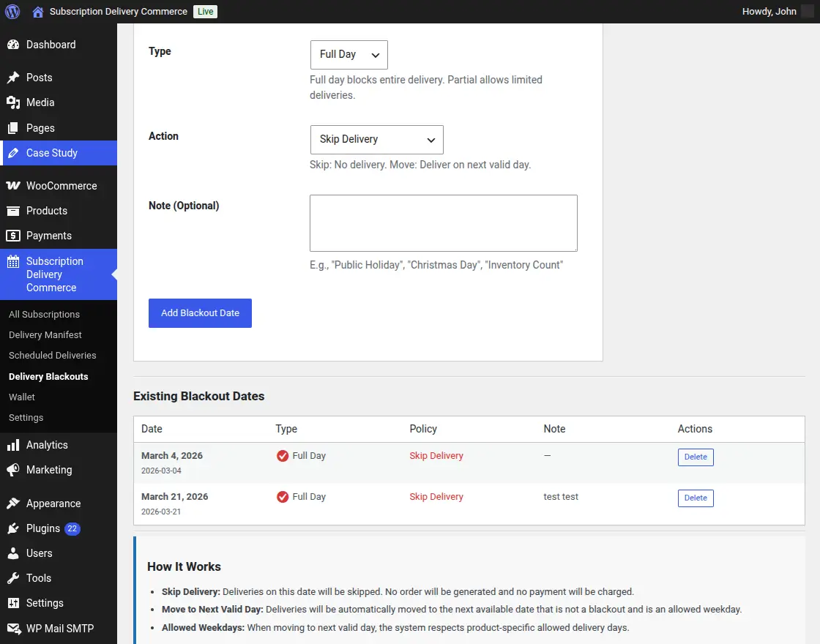820x644 pixels.
Task: Open the Action dropdown showing Skip Delivery
Action: (x=376, y=140)
